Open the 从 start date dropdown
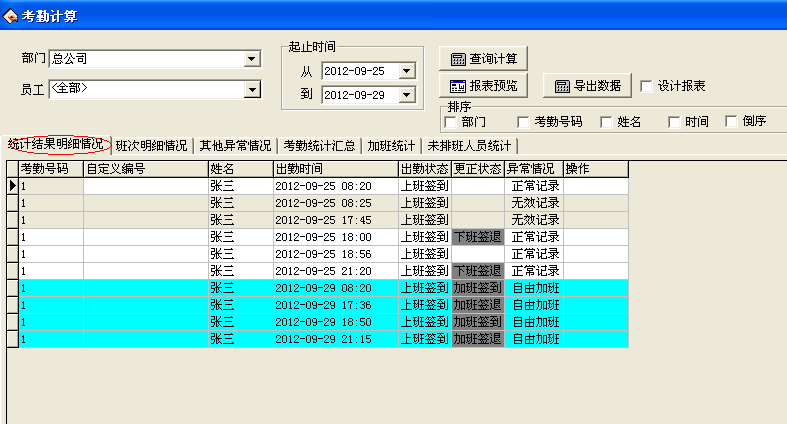The width and height of the screenshot is (787, 424). tap(407, 71)
